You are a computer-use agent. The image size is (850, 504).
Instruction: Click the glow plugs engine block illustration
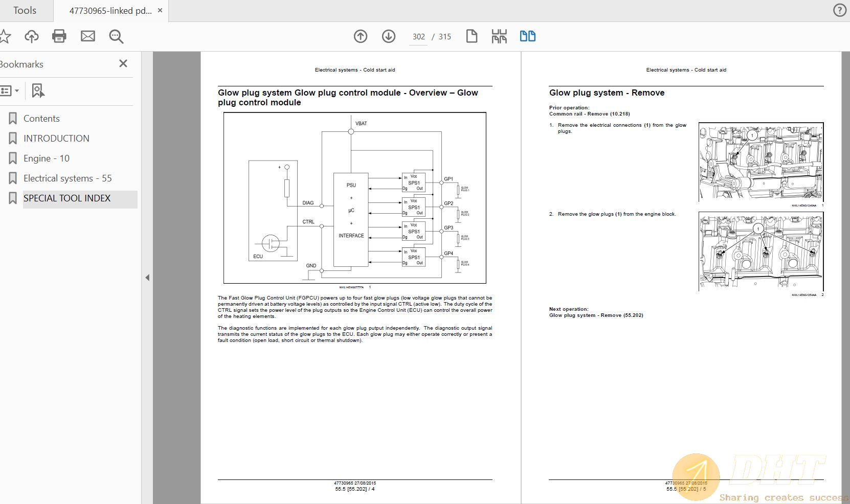761,251
